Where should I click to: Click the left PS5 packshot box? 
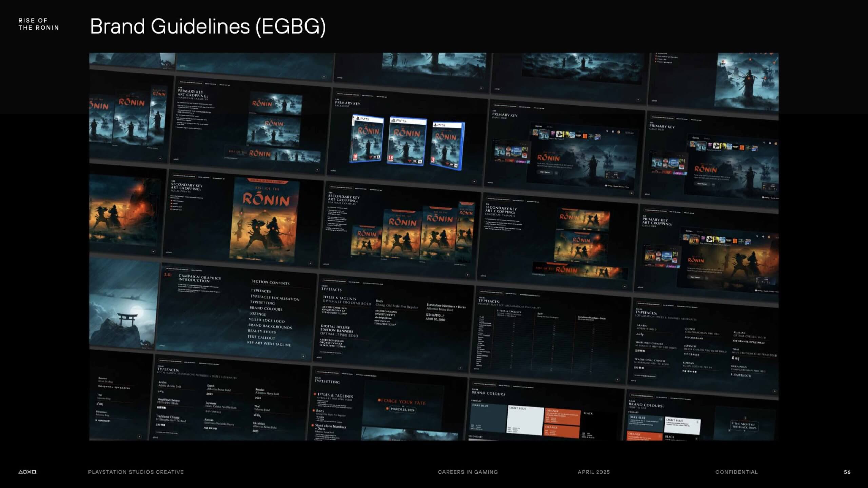click(x=367, y=139)
